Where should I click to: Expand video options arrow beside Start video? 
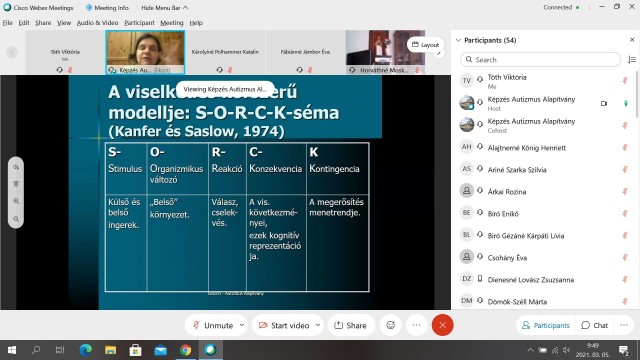point(318,325)
